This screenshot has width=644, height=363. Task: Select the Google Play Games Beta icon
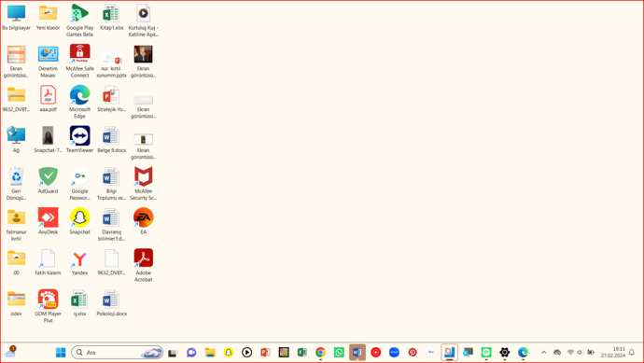pos(79,21)
